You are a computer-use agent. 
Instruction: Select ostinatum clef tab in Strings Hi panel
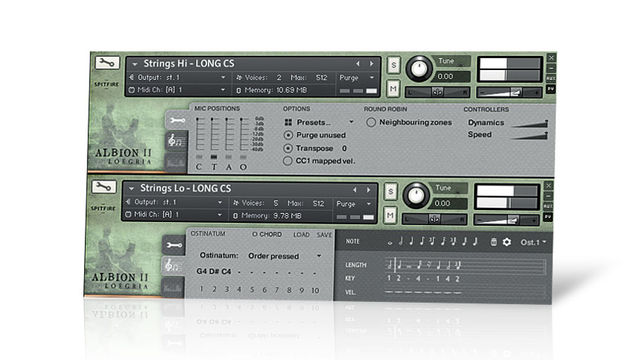click(x=176, y=140)
